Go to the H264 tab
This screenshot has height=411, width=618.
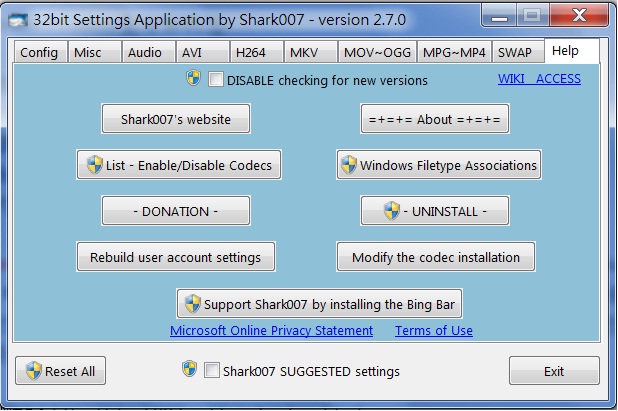click(257, 52)
